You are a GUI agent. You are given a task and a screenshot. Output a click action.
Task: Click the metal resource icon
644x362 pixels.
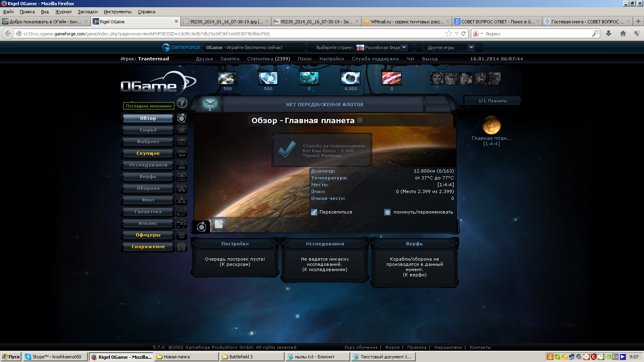pyautogui.click(x=227, y=78)
